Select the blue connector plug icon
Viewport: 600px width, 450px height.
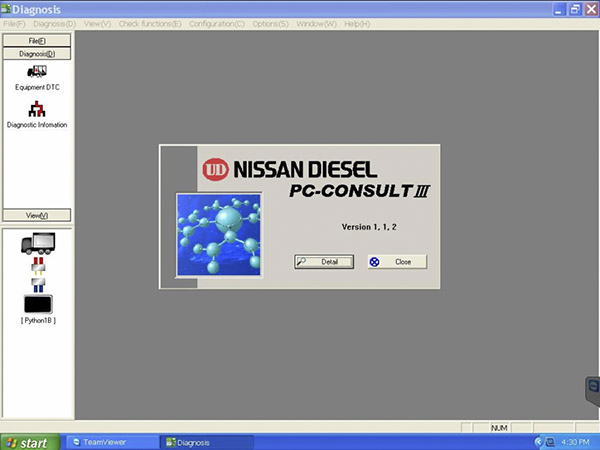38,283
